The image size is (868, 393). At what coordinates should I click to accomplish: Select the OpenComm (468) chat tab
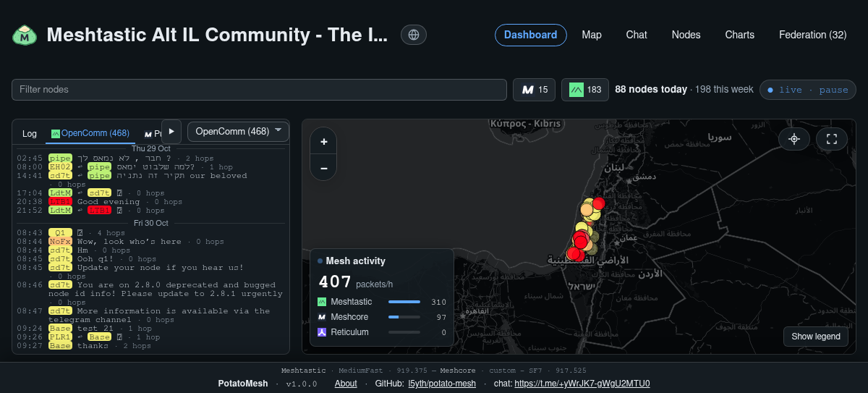90,133
